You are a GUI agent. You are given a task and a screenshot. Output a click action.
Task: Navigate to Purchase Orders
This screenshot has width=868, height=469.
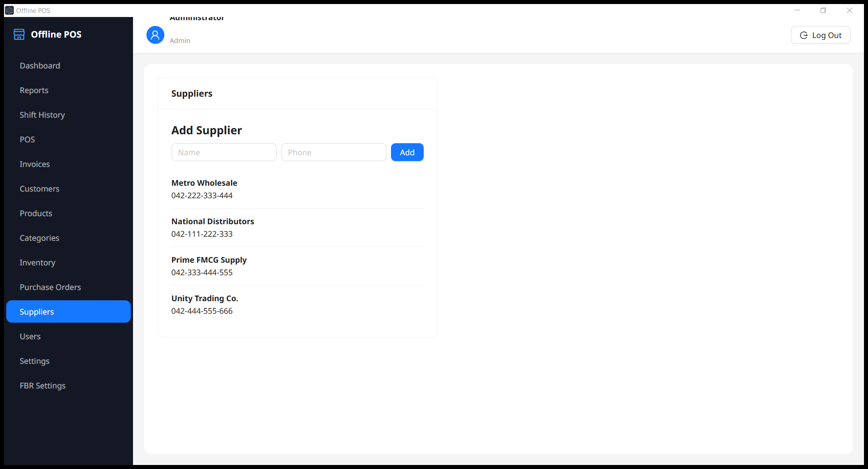69,287
